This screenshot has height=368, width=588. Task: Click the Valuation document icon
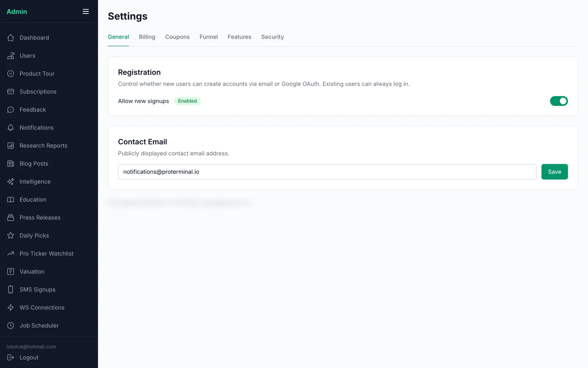pyautogui.click(x=11, y=272)
